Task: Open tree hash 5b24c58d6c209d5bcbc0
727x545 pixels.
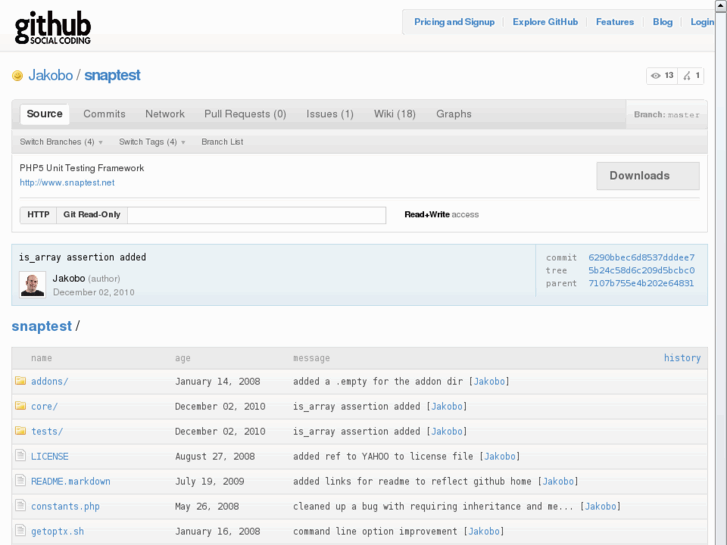Action: (642, 270)
